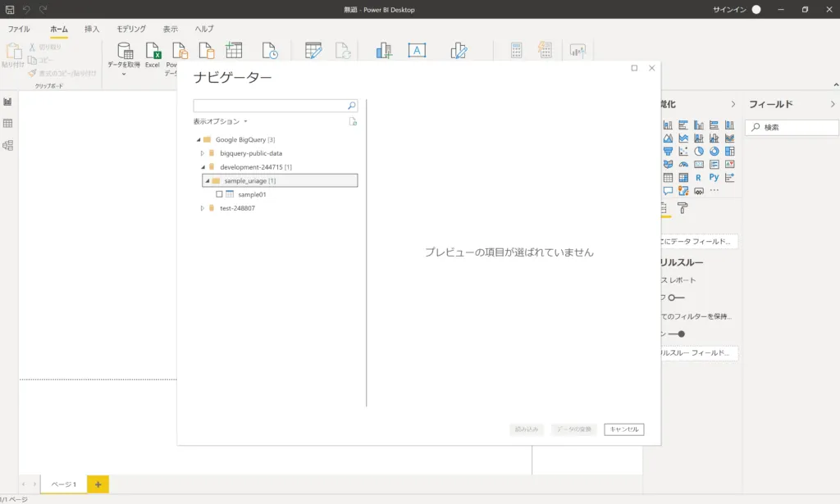Open the Format paint roller tab
This screenshot has height=504, width=840.
[682, 208]
